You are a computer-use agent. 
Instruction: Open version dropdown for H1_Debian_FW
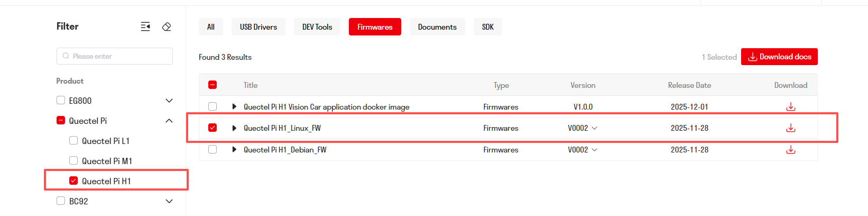(x=594, y=150)
